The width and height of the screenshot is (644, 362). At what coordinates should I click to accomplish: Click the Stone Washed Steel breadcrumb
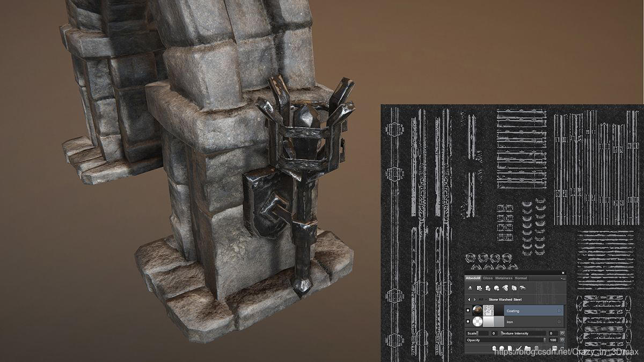click(x=505, y=300)
